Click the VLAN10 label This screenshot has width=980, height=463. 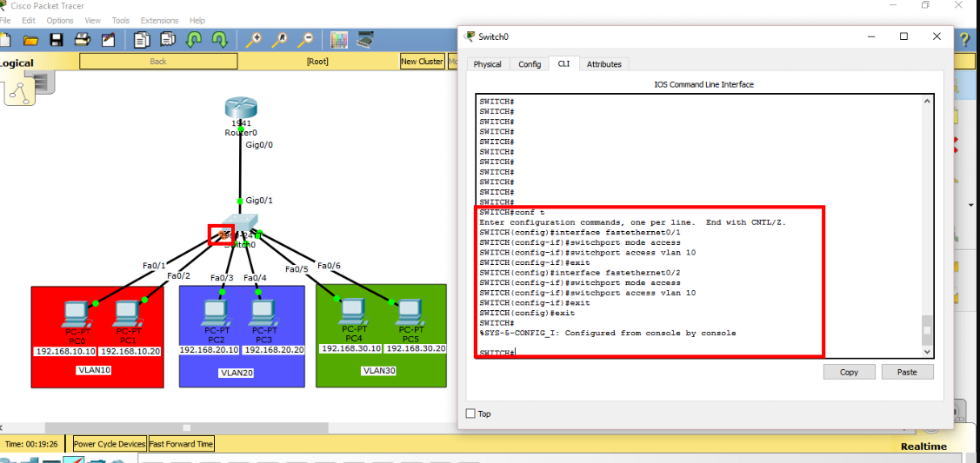point(95,370)
